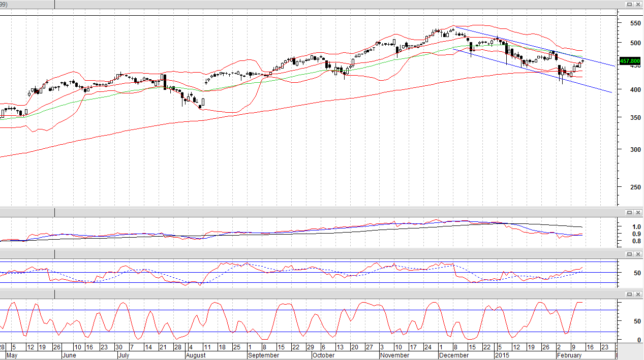
Task: Click the September label on the time axis
Action: (x=264, y=355)
